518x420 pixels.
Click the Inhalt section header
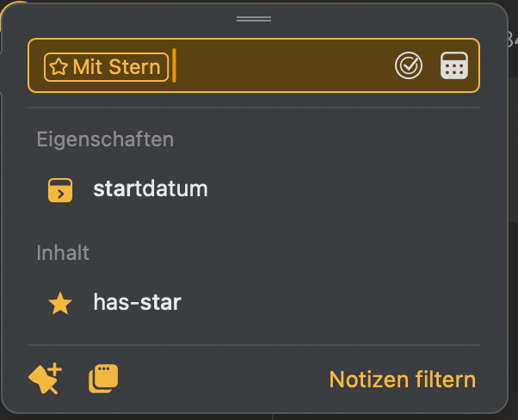tap(63, 253)
